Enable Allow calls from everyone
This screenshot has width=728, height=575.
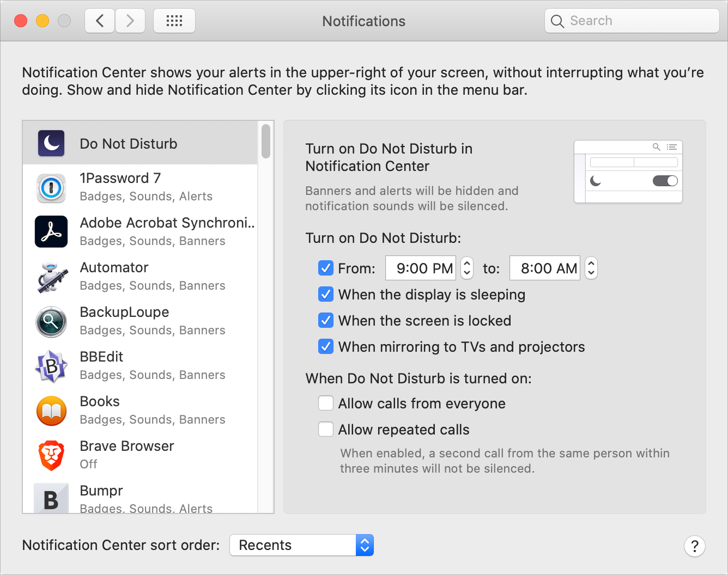pos(326,403)
